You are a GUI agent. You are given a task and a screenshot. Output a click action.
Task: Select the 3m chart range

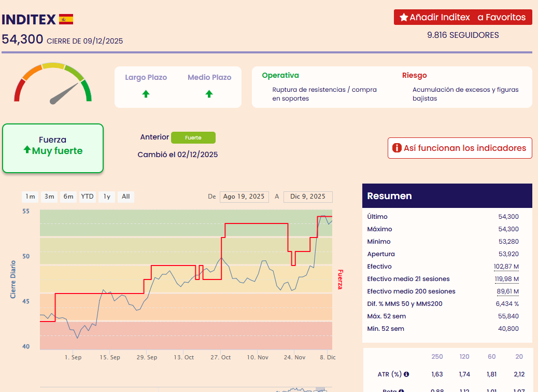(49, 197)
